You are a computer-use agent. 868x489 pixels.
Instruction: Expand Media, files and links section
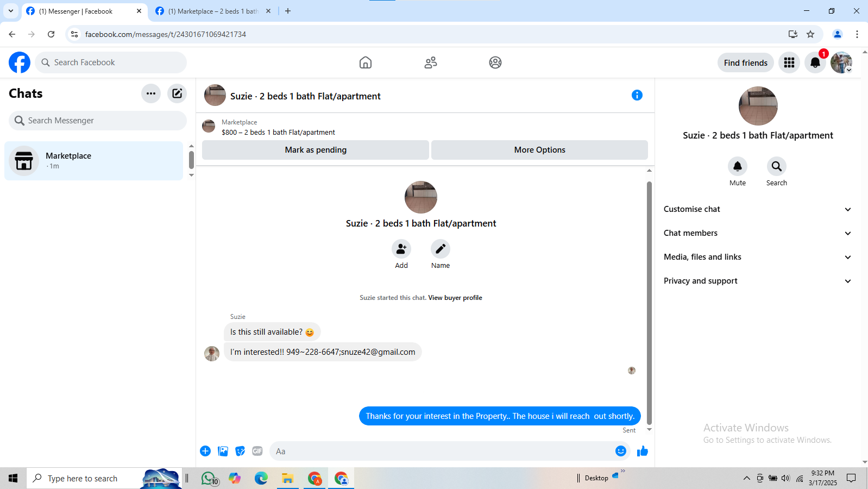758,257
